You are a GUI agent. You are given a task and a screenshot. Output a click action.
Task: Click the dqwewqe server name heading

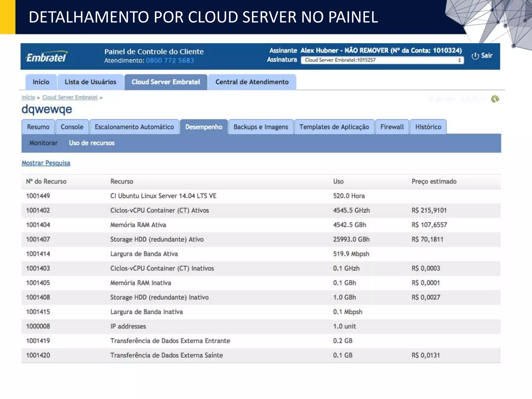[47, 109]
